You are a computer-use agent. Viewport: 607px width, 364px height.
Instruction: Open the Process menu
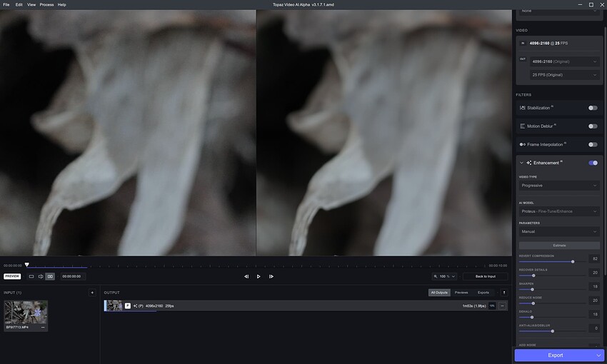click(x=46, y=4)
